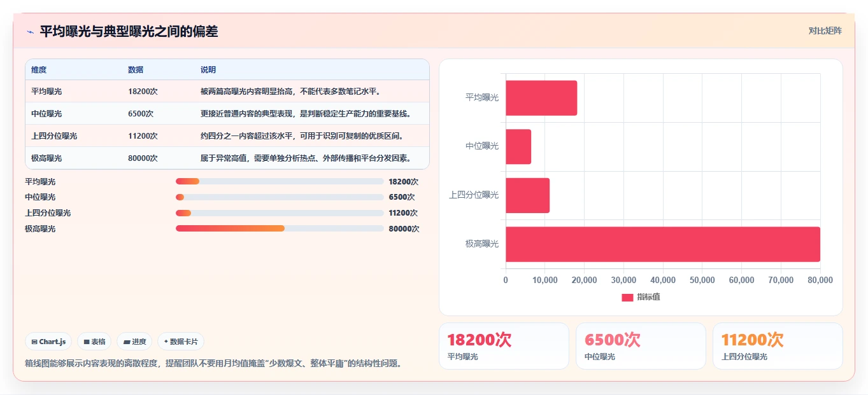Click the 11200次 上四分位曝光 data card
The width and height of the screenshot is (868, 395).
point(778,346)
